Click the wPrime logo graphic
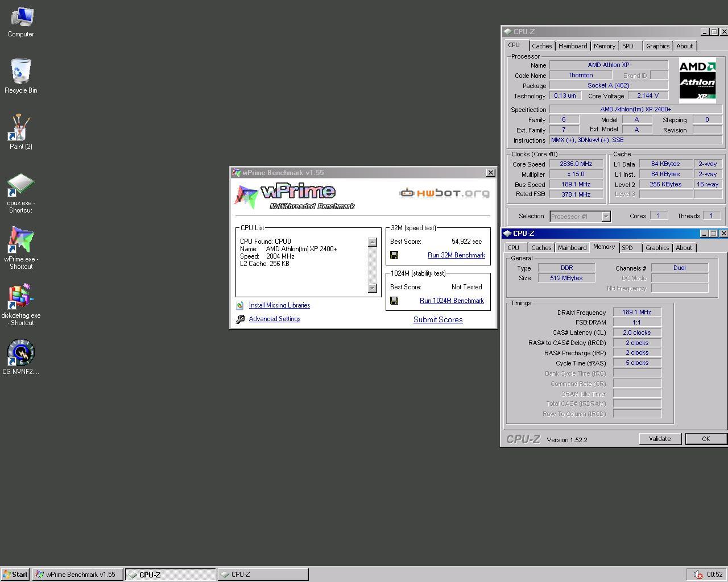Image resolution: width=728 pixels, height=582 pixels. (295, 197)
